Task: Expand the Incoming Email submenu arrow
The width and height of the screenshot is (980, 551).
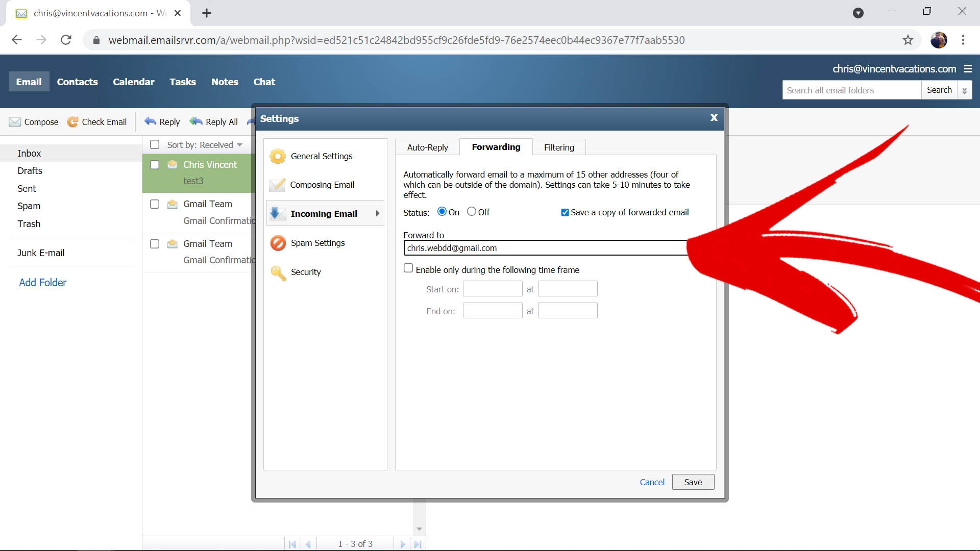Action: pyautogui.click(x=378, y=213)
